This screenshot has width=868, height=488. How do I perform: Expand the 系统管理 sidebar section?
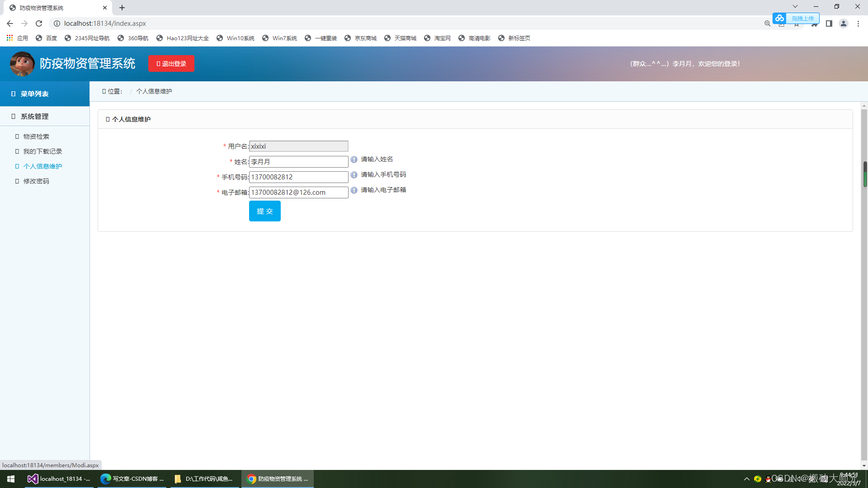(x=34, y=117)
